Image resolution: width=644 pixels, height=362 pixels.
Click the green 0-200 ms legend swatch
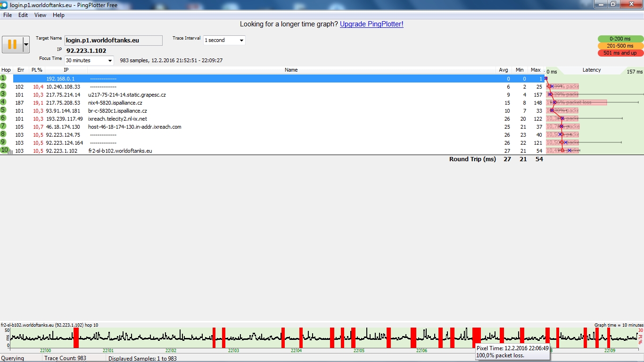[x=620, y=39]
